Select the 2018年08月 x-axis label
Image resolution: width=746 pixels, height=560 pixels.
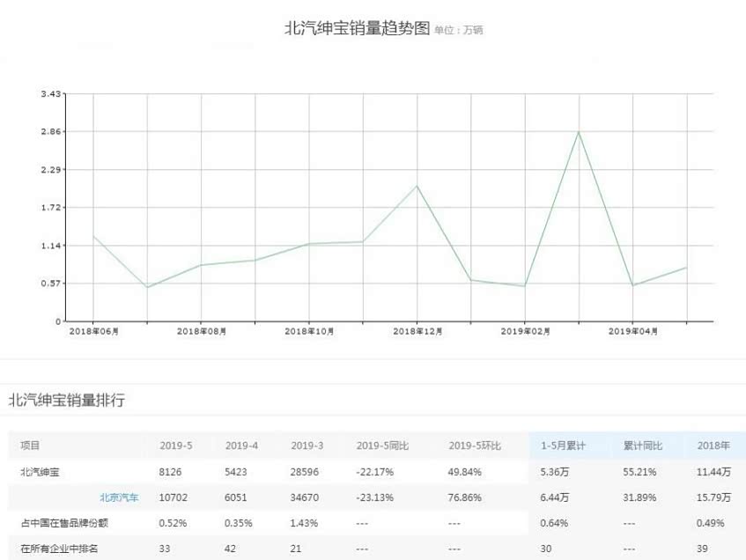(x=202, y=331)
